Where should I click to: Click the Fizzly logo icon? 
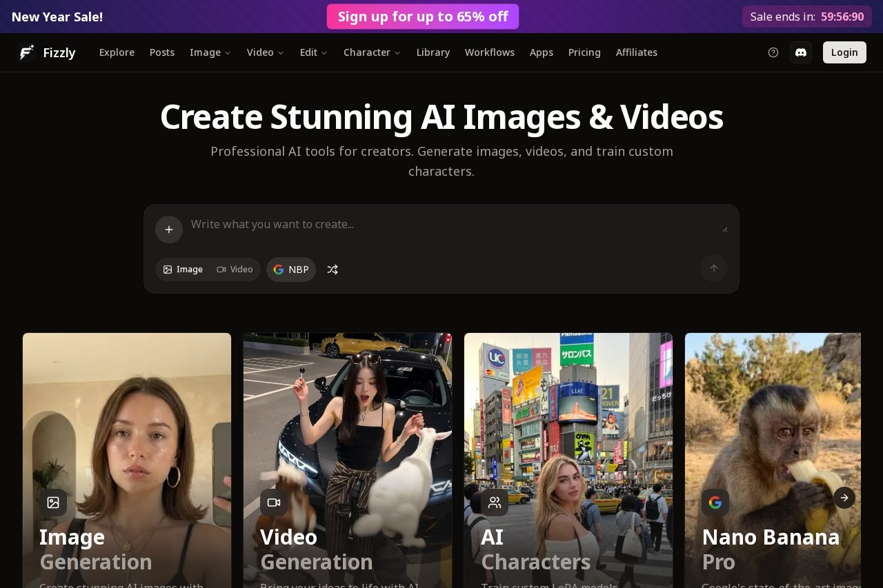[26, 52]
